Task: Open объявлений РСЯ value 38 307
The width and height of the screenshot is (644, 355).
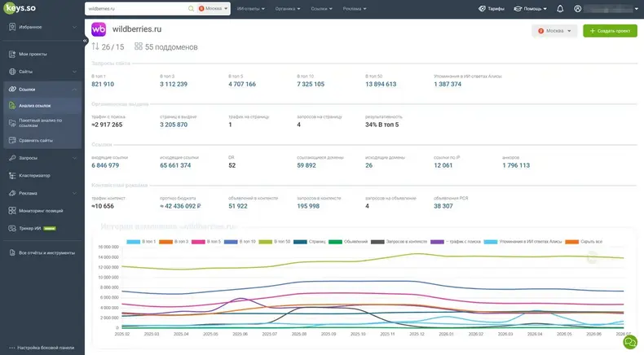Action: click(x=443, y=206)
